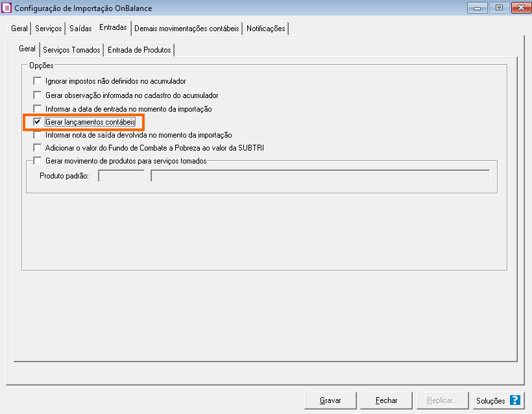Close the Configuração de Importação OnBalance window

click(x=521, y=8)
